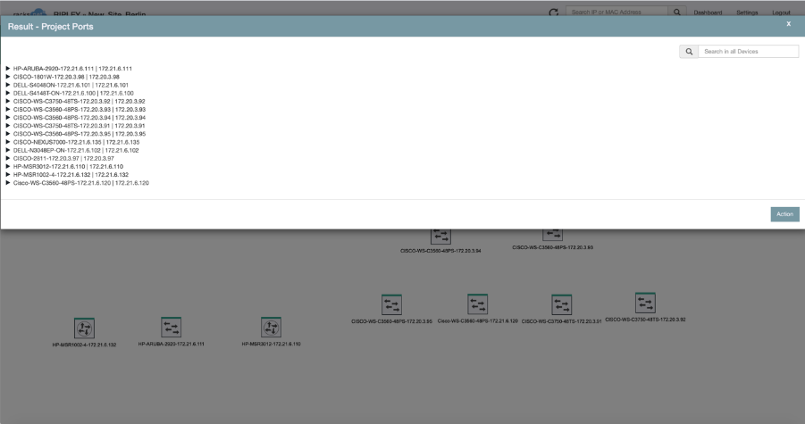Click the map label CISCO-WS-C3560-48PS-172.20.3.94
The height and width of the screenshot is (424, 806).
[x=441, y=251]
